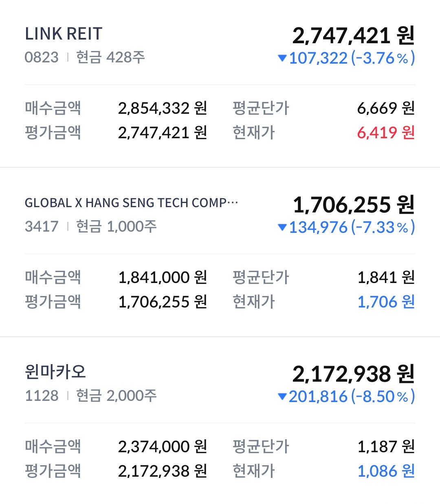The width and height of the screenshot is (440, 504).
Task: Select the -7.33% loss percentage
Action: (x=383, y=228)
